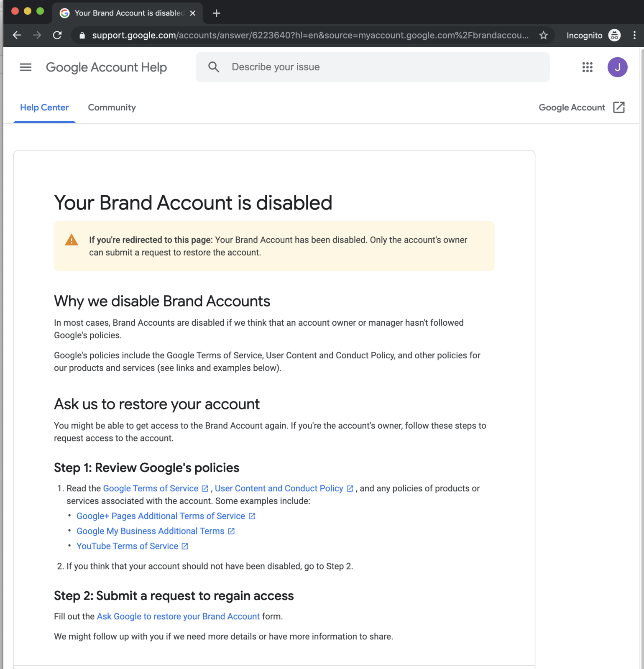The width and height of the screenshot is (644, 669).
Task: Click the heading Your Brand Account is disabled
Action: (193, 203)
